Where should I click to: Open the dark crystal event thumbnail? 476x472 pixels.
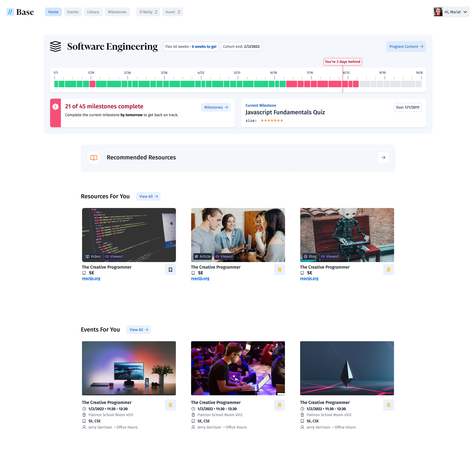click(x=347, y=368)
